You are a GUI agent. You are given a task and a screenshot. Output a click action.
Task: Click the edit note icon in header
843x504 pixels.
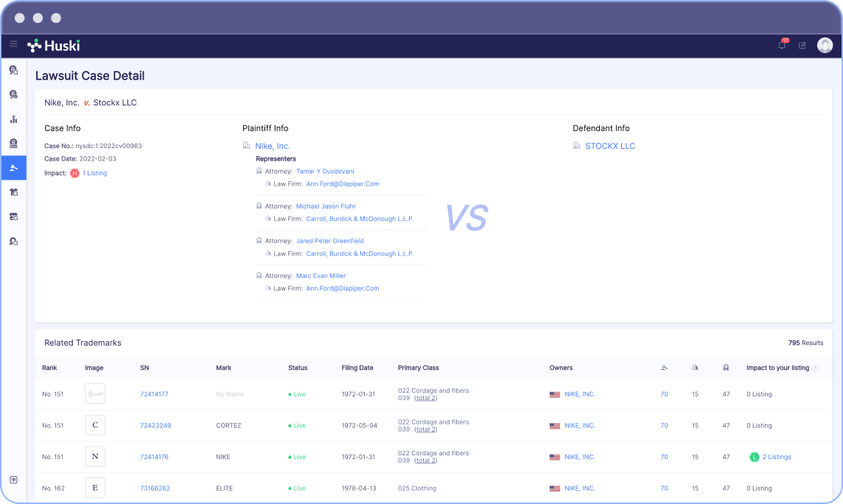point(802,45)
